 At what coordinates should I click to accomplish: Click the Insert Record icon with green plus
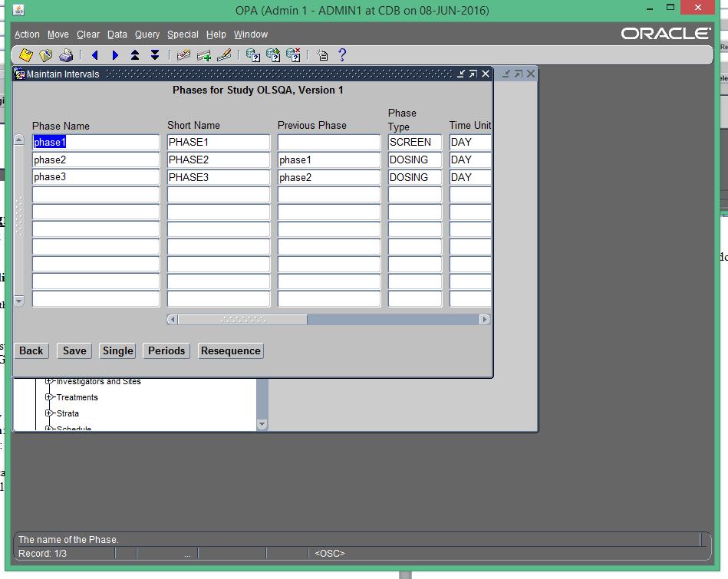[203, 54]
